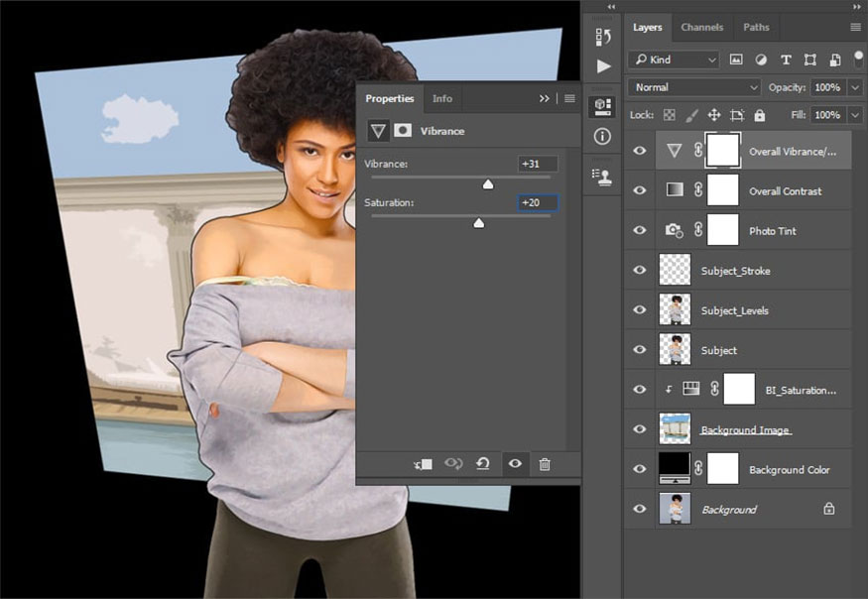Toggle visibility of Photo Tint layer
Image resolution: width=868 pixels, height=599 pixels.
pyautogui.click(x=640, y=231)
